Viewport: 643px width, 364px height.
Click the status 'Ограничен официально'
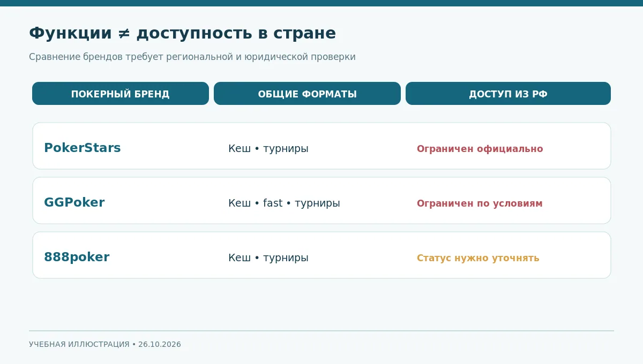click(480, 149)
